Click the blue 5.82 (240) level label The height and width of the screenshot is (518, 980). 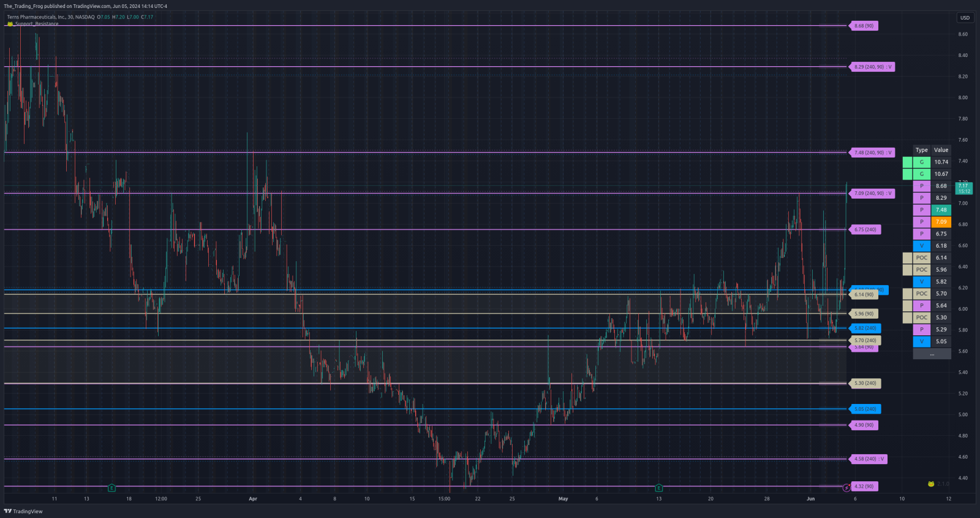tap(865, 329)
